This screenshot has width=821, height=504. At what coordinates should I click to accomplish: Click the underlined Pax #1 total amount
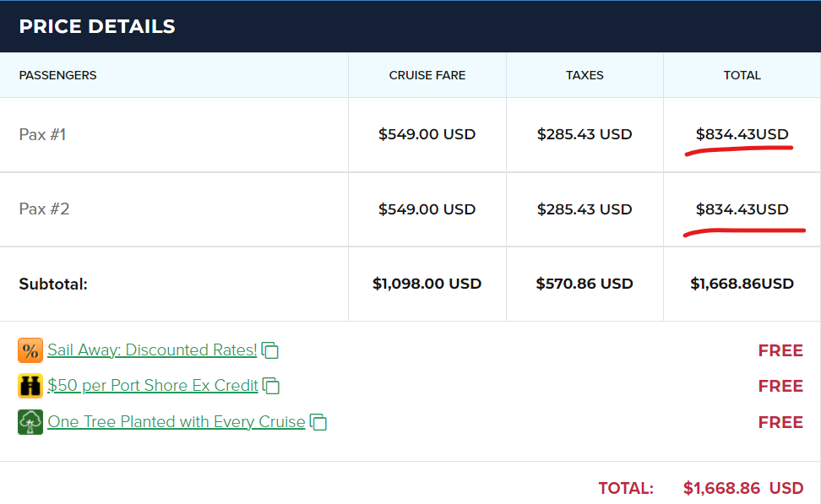click(x=742, y=134)
